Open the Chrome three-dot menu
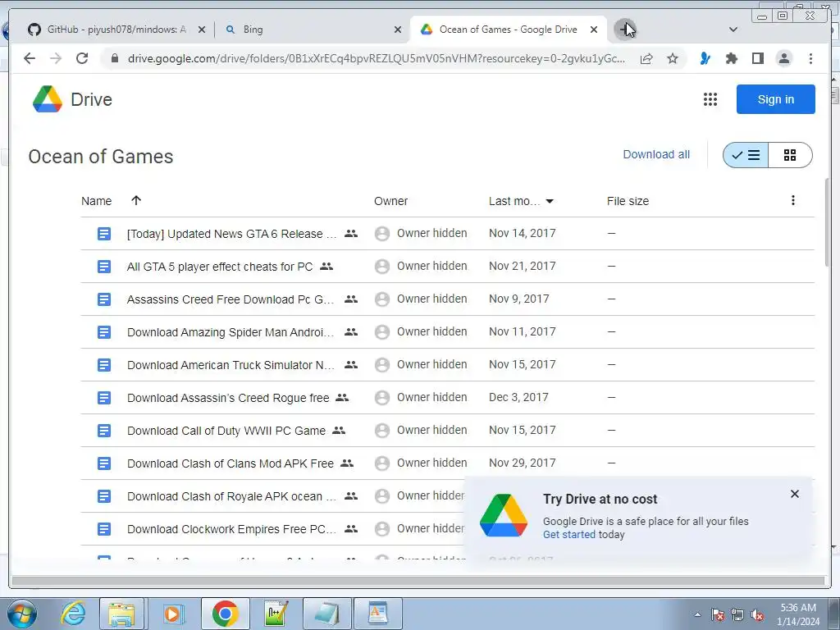The height and width of the screenshot is (630, 840). [x=810, y=58]
